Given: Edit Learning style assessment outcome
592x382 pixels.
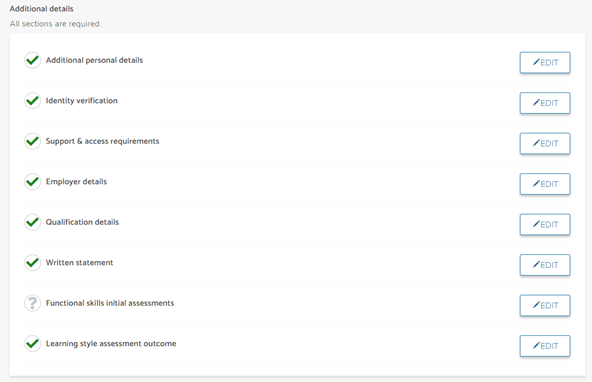Looking at the screenshot, I should point(545,346).
